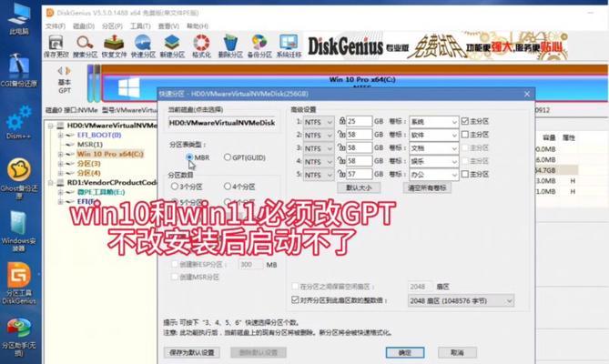Toggle lock icon on partition 2 size
The width and height of the screenshot is (609, 364).
341,135
